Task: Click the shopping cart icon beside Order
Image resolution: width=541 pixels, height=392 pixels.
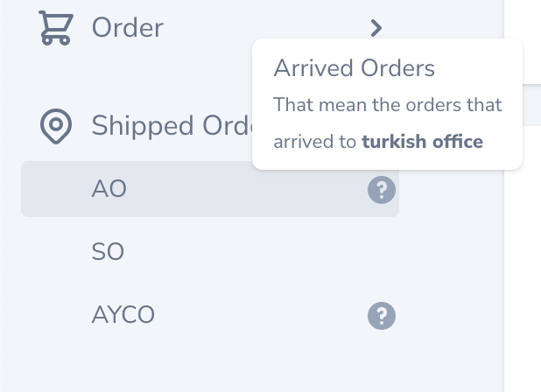Action: click(x=54, y=27)
